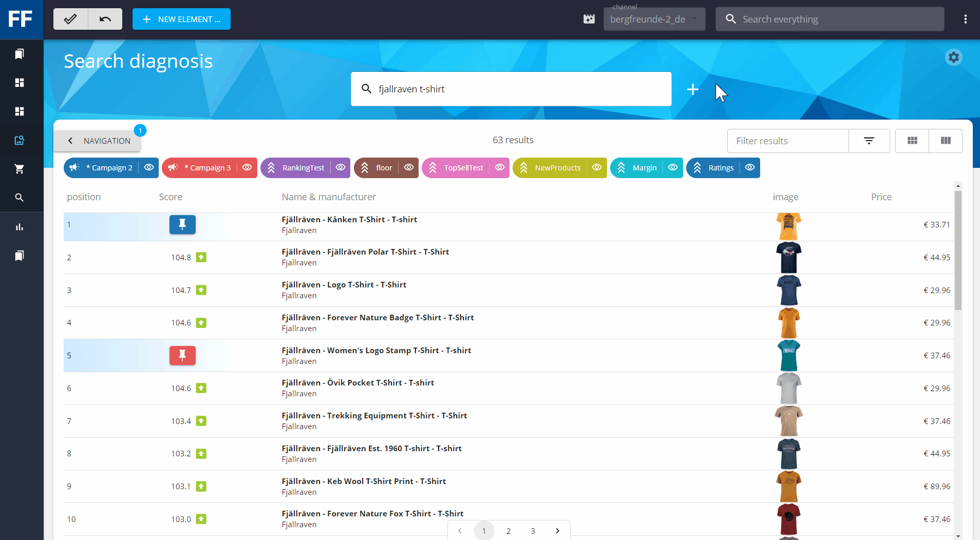The width and height of the screenshot is (980, 540).
Task: Click the green up-arrow on position 2 score
Action: [201, 257]
